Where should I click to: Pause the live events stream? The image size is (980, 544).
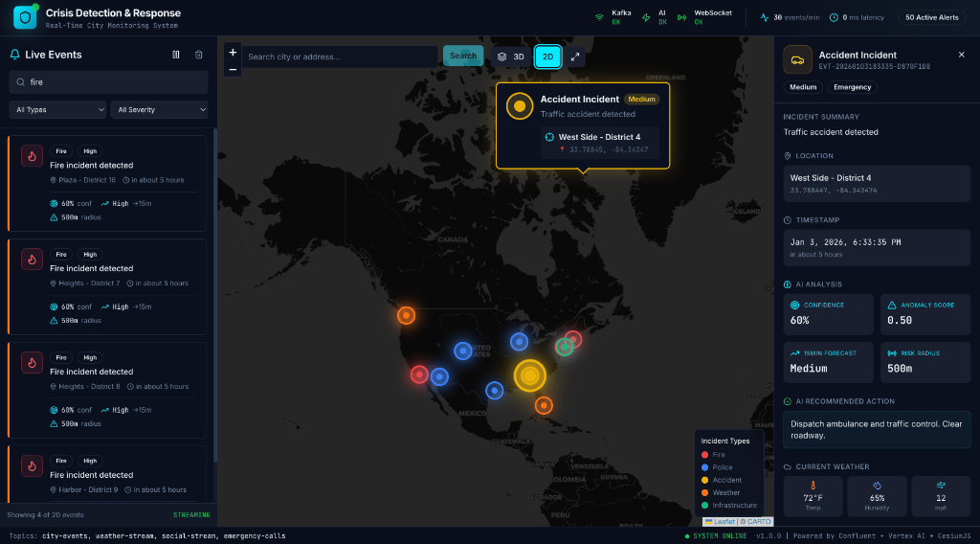click(176, 55)
